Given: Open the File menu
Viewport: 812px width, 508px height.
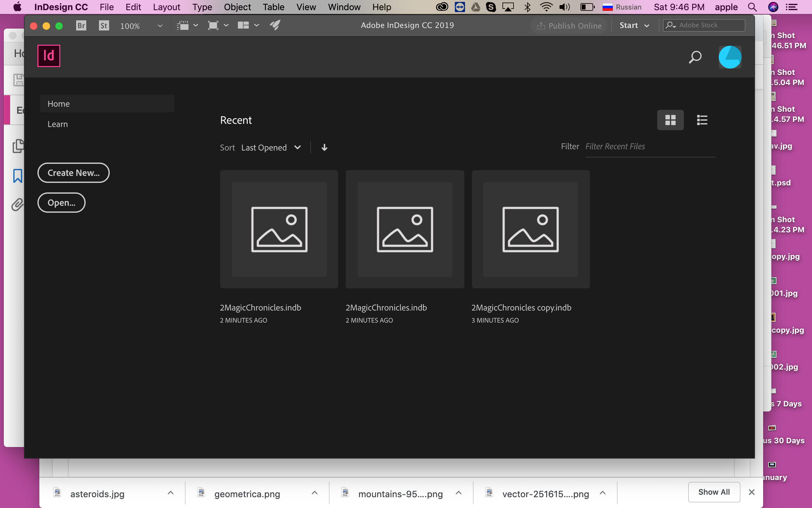Looking at the screenshot, I should pos(107,7).
